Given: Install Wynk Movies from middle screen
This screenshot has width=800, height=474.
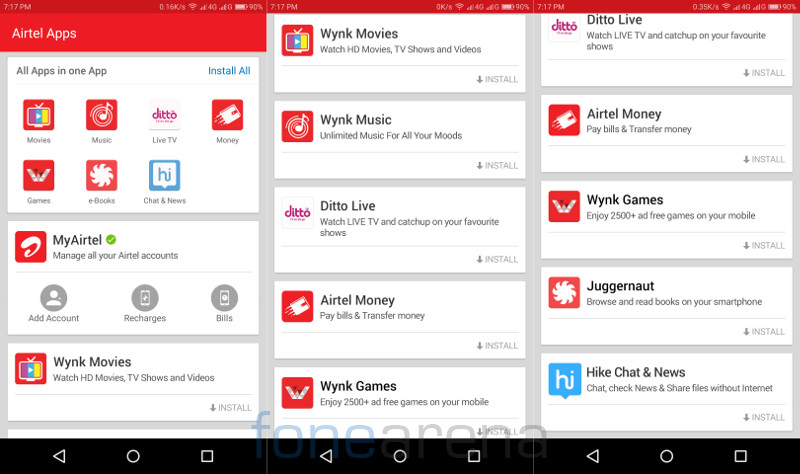Looking at the screenshot, I should (497, 79).
